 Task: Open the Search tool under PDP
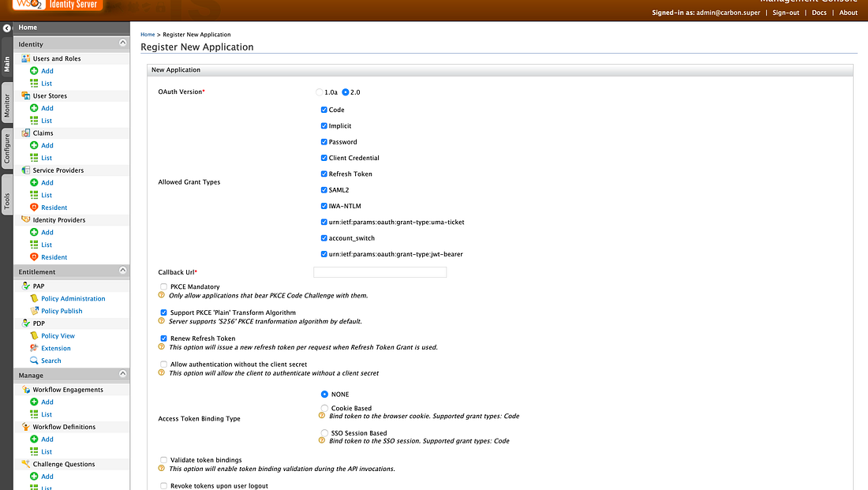click(50, 361)
